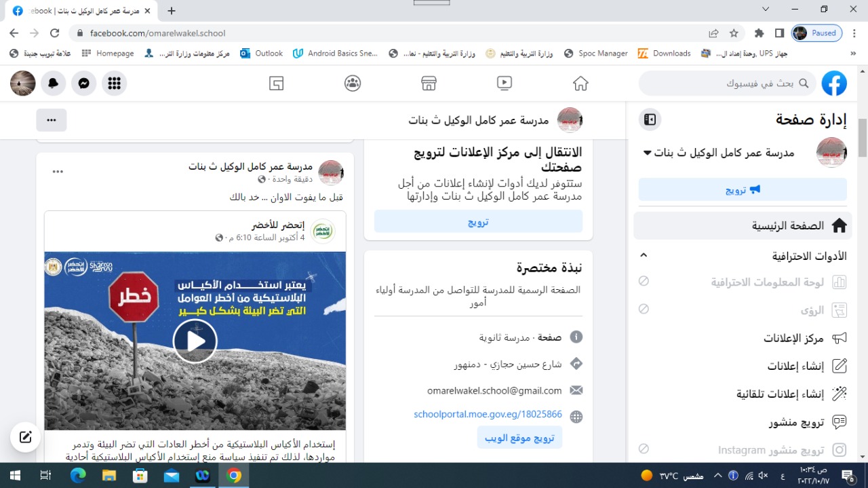Image resolution: width=868 pixels, height=488 pixels.
Task: Click the create post floating pencil icon
Action: 26,437
